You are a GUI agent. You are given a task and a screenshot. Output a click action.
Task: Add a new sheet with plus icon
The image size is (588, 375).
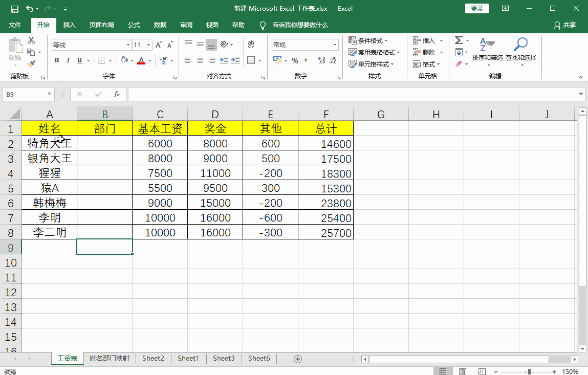(298, 359)
